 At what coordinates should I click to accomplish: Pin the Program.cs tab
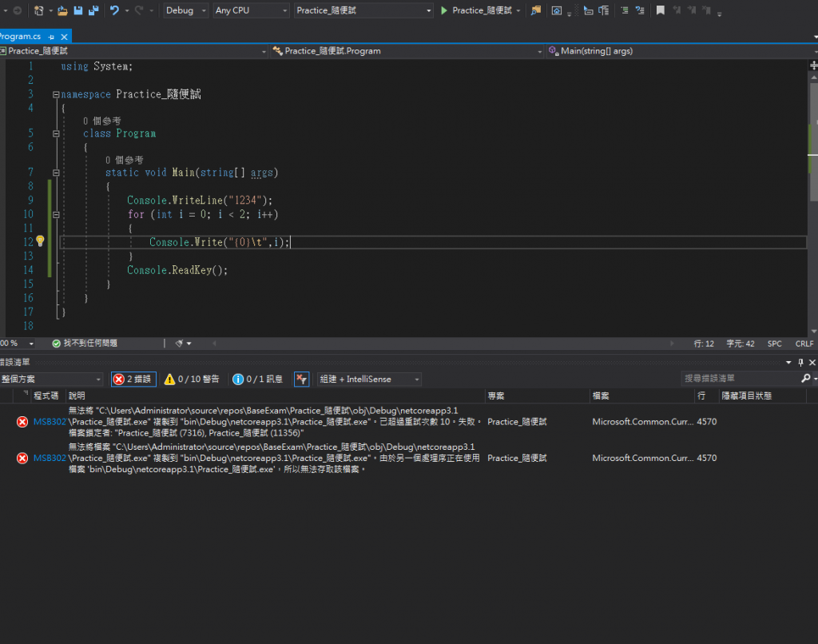point(52,37)
